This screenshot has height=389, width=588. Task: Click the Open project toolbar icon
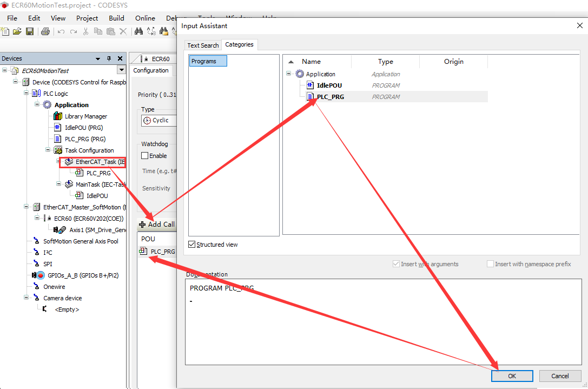[x=17, y=31]
